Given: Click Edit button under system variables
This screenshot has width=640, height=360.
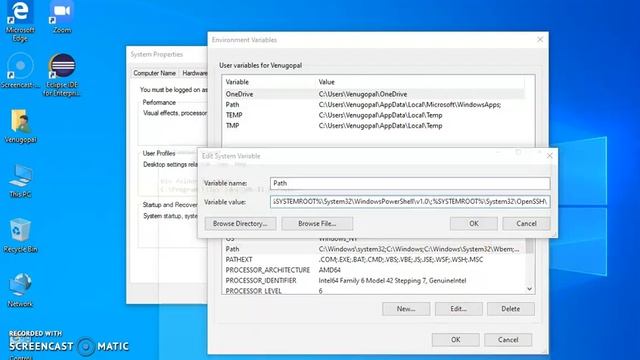Looking at the screenshot, I should 458,309.
